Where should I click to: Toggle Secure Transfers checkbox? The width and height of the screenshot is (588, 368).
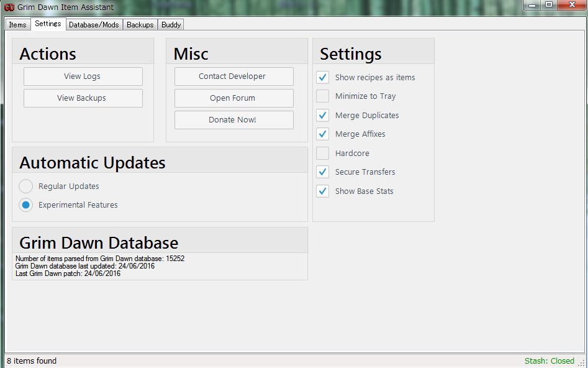pos(322,172)
